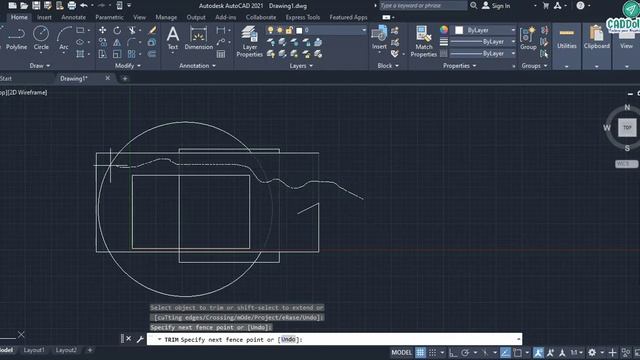Open the layer selection dropdown
This screenshot has height=360, width=640.
364,30
